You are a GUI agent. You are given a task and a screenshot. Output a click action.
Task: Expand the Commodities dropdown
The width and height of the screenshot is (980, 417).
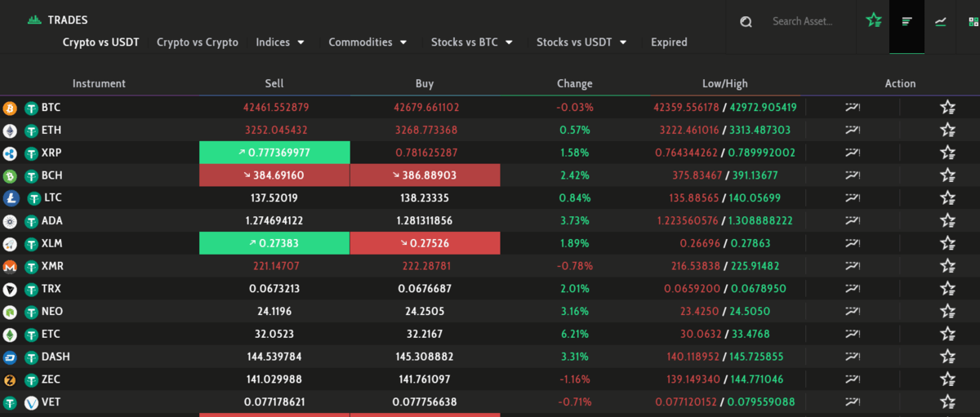click(x=367, y=42)
